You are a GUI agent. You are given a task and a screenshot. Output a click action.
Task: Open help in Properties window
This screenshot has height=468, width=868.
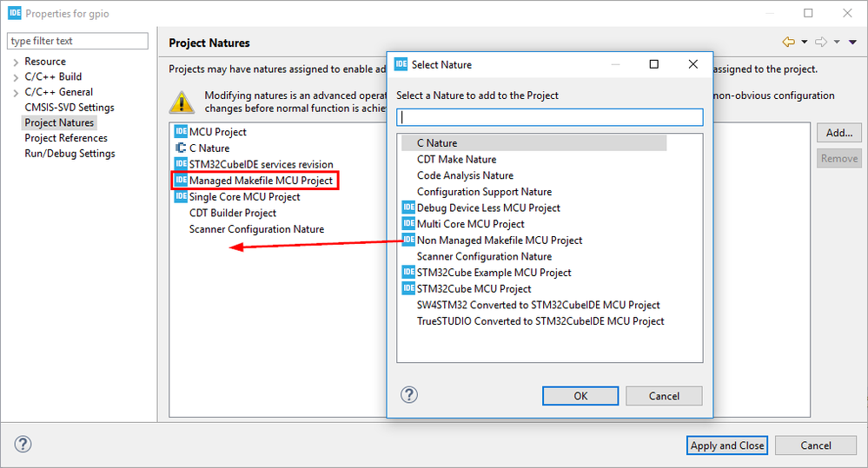23,445
